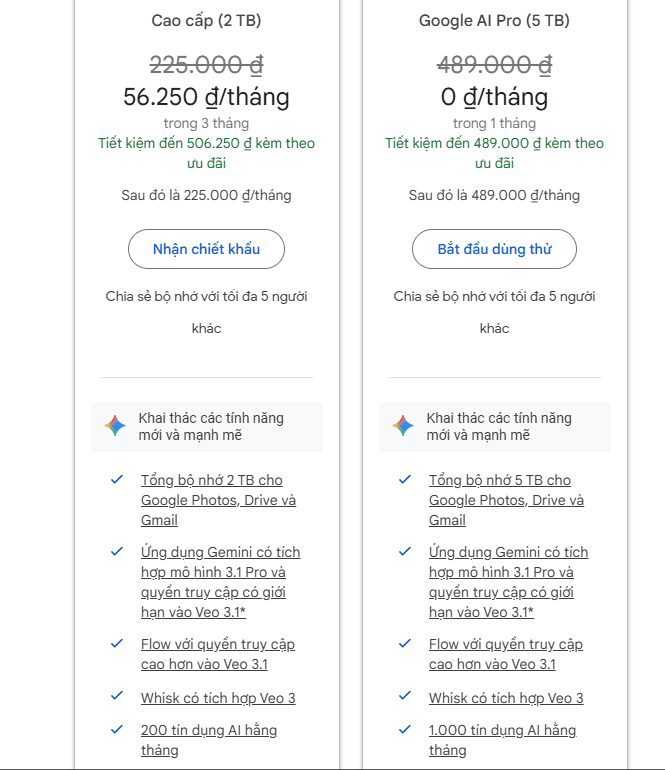Click the Bắt đầu dùng thử button
Screen dimensions: 665x770
point(494,249)
